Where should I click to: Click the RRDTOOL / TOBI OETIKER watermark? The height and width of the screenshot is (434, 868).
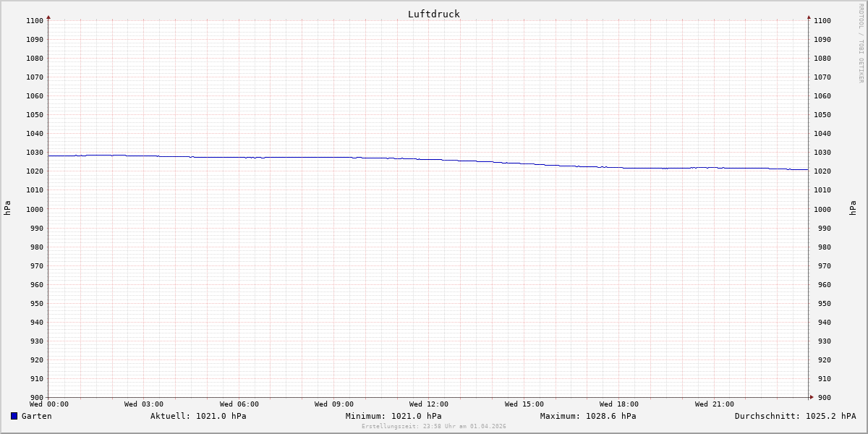(861, 43)
